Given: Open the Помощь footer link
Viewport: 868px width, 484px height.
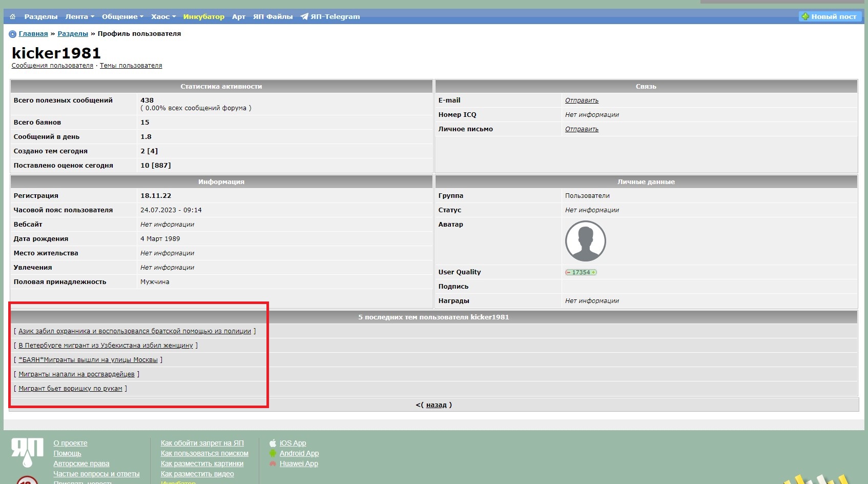Looking at the screenshot, I should click(x=67, y=453).
